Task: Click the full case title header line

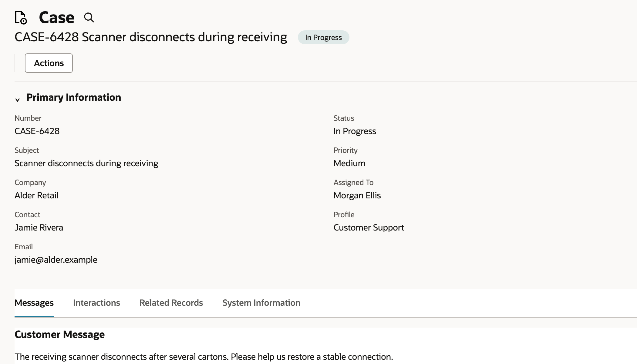Action: pos(151,37)
